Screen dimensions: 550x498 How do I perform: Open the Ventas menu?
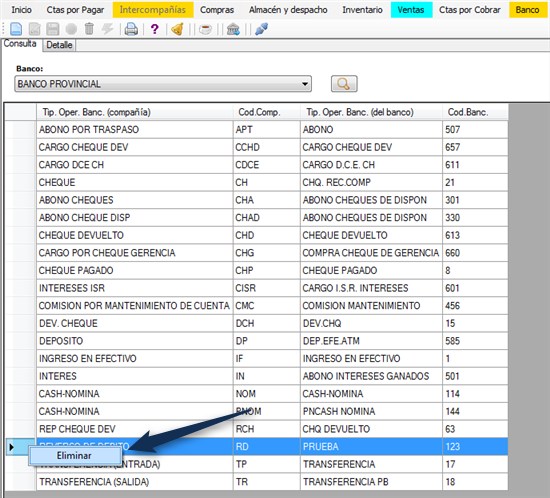(411, 10)
